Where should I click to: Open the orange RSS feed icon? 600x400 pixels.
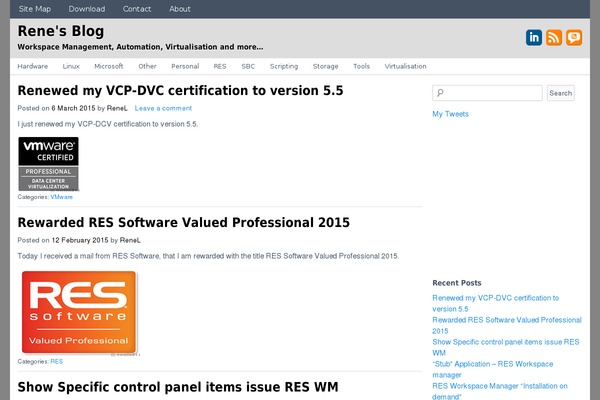pos(554,38)
